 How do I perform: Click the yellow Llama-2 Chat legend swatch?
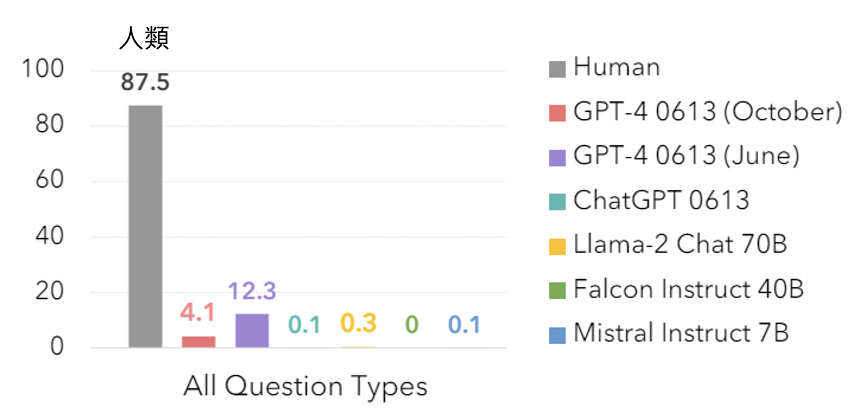557,246
